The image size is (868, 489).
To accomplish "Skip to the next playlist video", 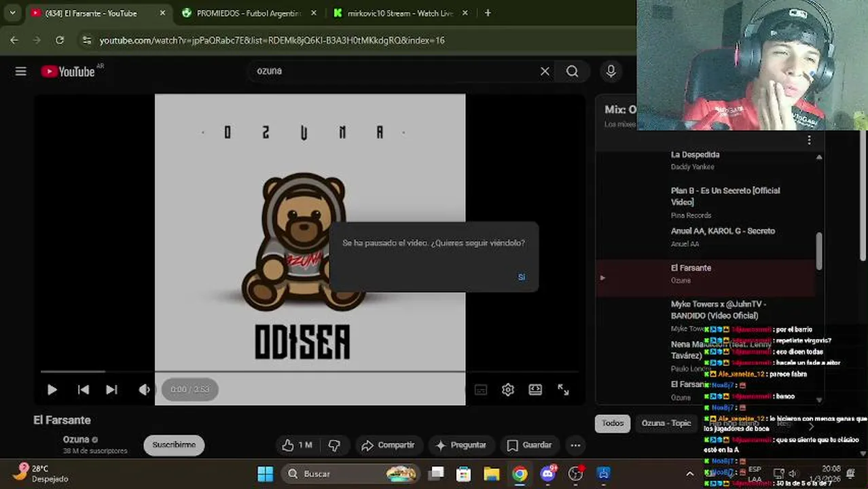I will 112,390.
